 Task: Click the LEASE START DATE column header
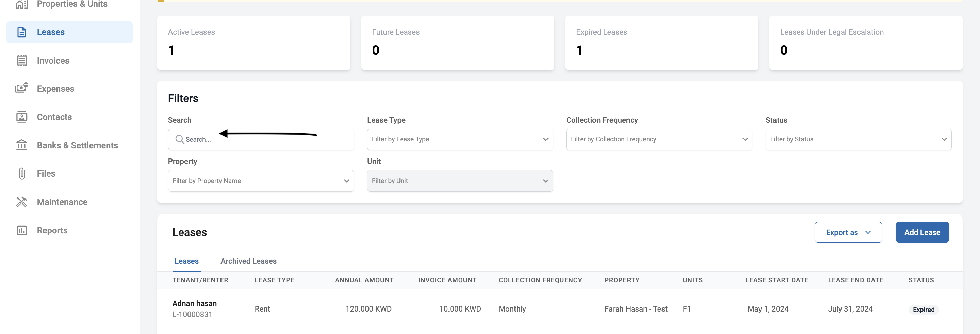coord(777,280)
